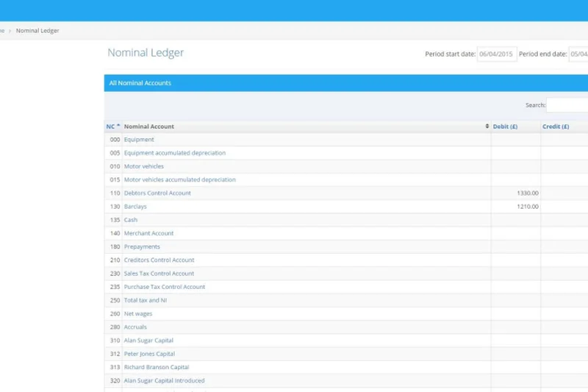588x392 pixels.
Task: Open the Period start date field
Action: click(x=497, y=54)
